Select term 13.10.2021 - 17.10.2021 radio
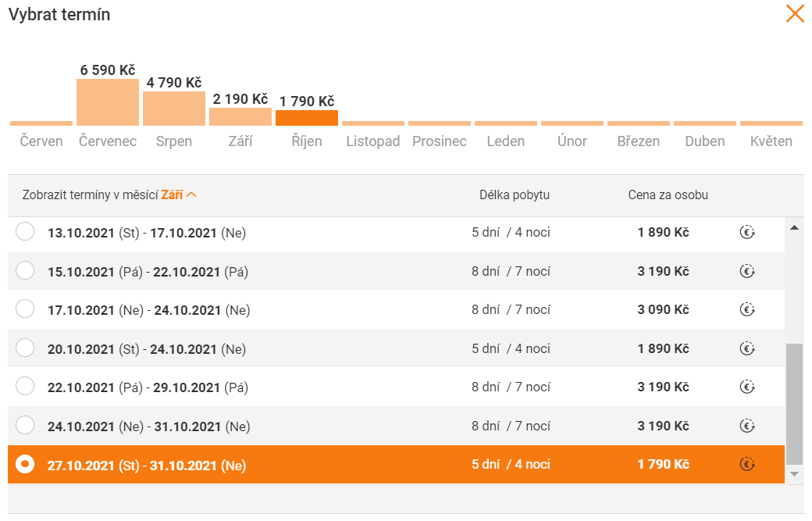 coord(25,231)
